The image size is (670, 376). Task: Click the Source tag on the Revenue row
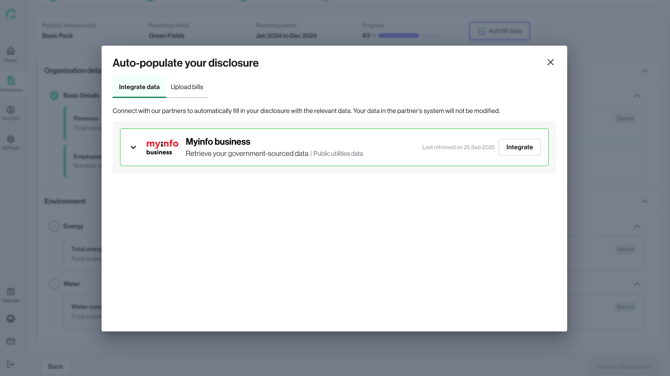(x=625, y=118)
